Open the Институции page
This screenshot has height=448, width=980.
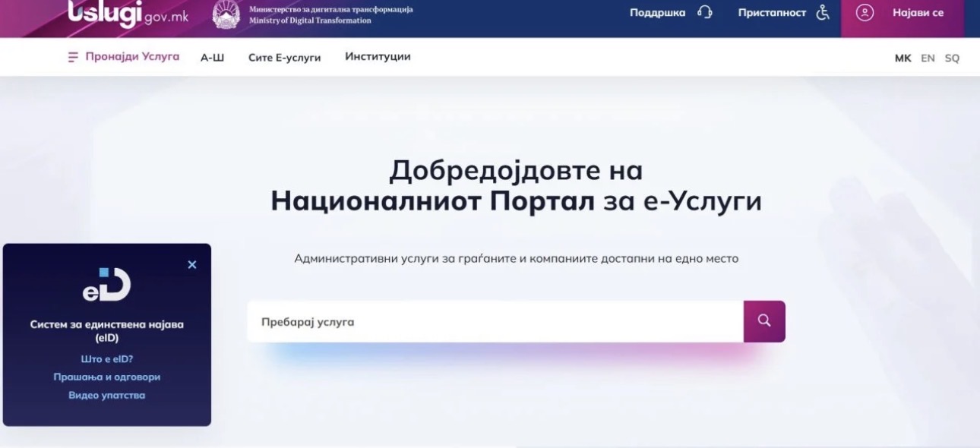[378, 57]
